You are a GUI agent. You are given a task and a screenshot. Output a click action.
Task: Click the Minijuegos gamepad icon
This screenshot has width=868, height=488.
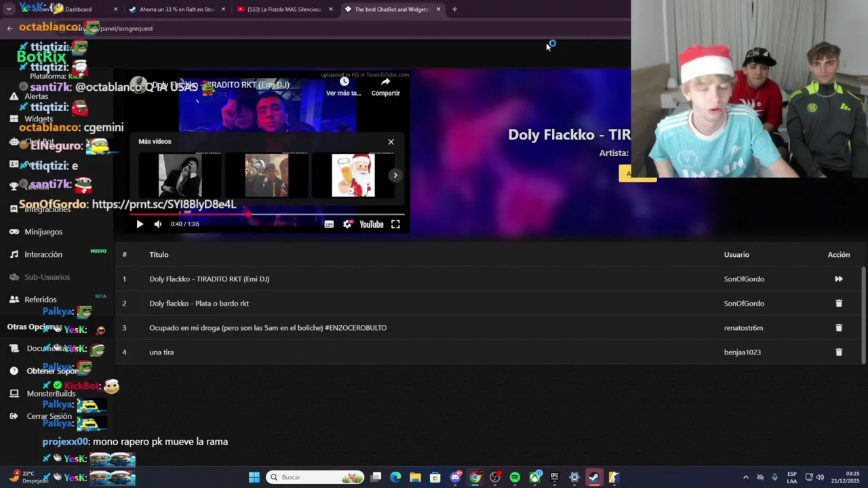point(14,232)
